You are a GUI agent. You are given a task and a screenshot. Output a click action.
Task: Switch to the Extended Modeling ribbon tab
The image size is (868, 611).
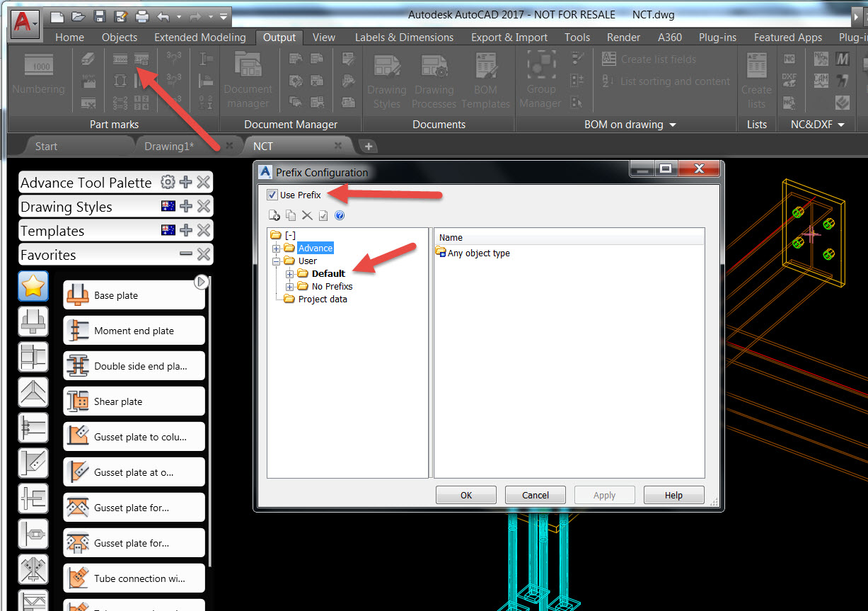[199, 38]
